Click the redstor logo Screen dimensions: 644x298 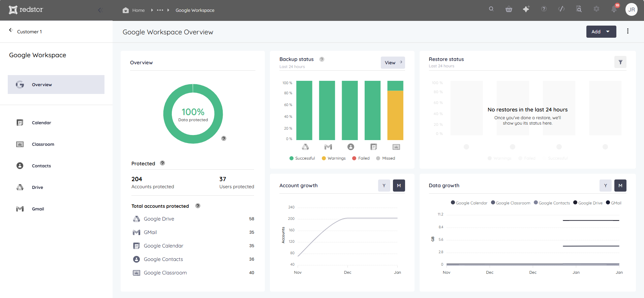(x=26, y=10)
